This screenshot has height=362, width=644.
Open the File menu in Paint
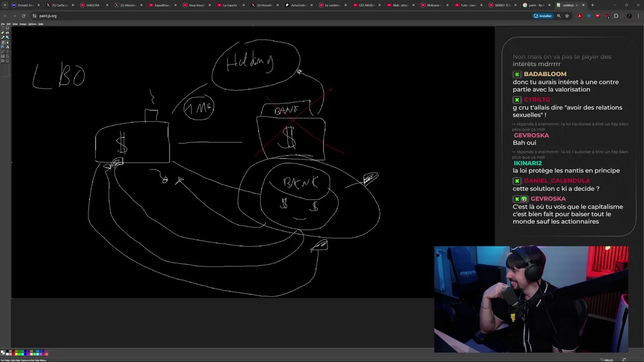3,24
